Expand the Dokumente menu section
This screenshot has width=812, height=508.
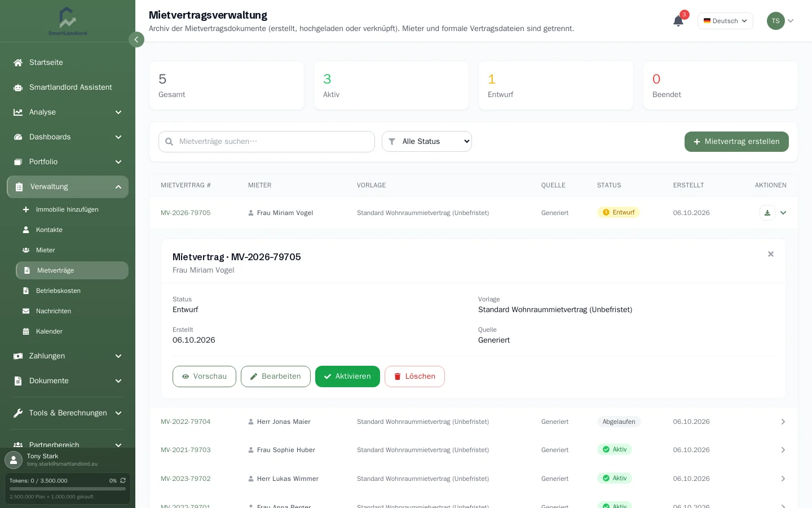click(x=68, y=381)
